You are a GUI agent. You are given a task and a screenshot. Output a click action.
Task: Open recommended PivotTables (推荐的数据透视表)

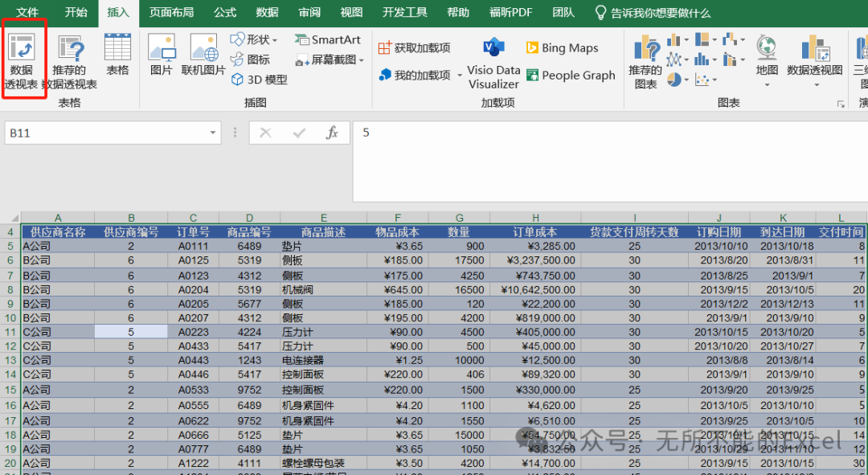point(69,61)
